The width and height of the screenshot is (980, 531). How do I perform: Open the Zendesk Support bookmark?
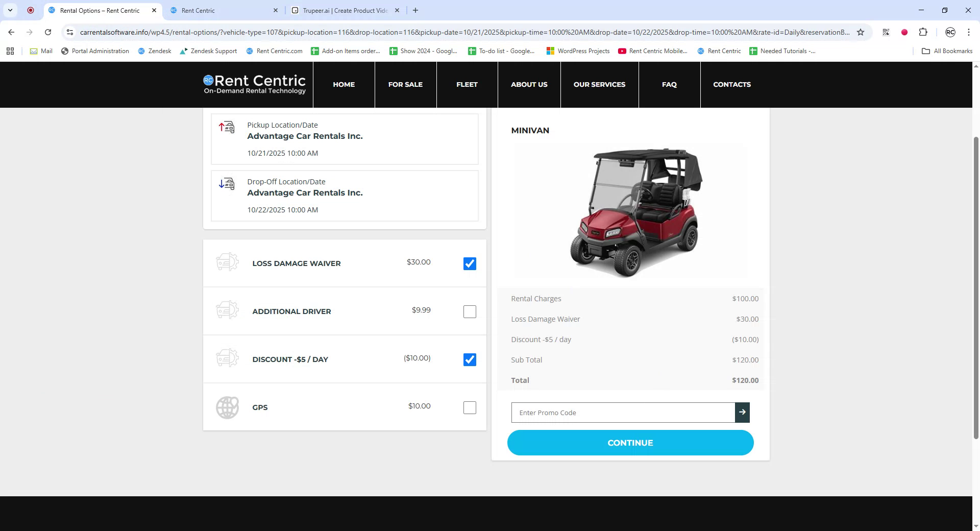(x=209, y=51)
